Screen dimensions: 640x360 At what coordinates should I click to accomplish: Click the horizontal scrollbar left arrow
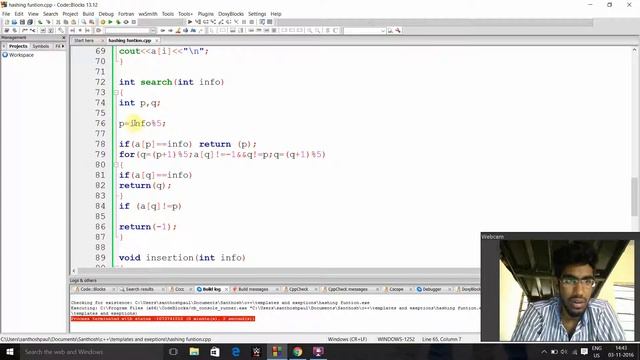[x=73, y=271]
